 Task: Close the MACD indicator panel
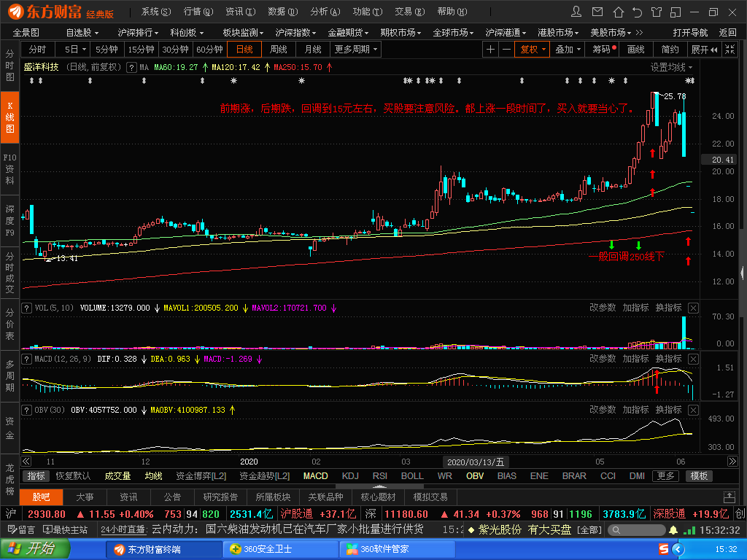click(x=693, y=359)
